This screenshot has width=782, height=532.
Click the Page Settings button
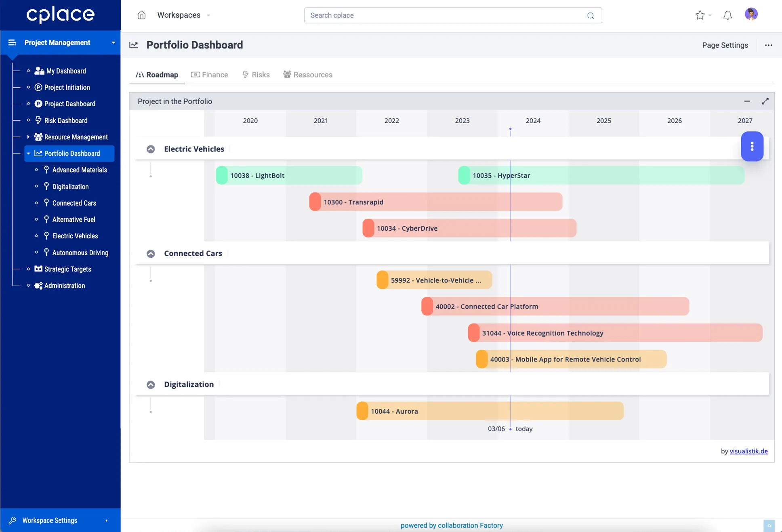click(725, 45)
